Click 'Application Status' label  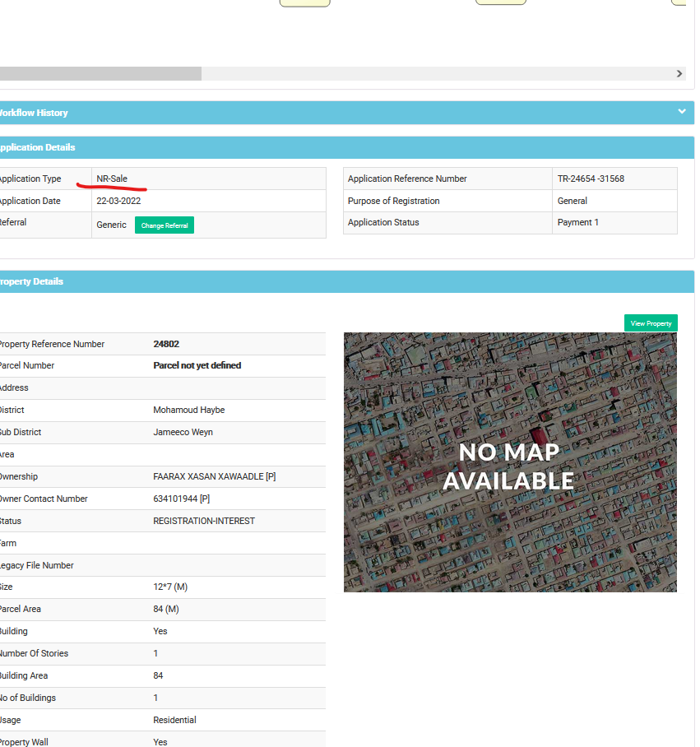point(383,222)
